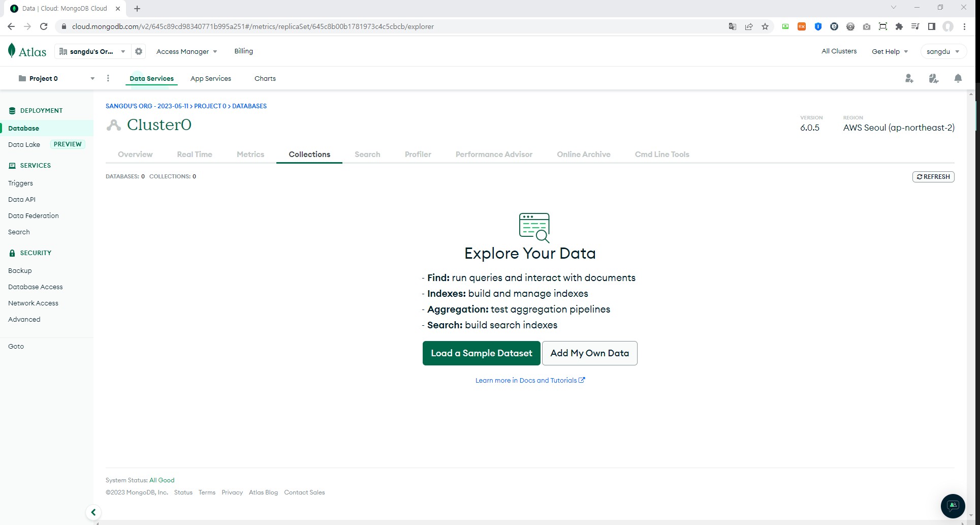
Task: Click the invite user to project icon
Action: point(909,78)
